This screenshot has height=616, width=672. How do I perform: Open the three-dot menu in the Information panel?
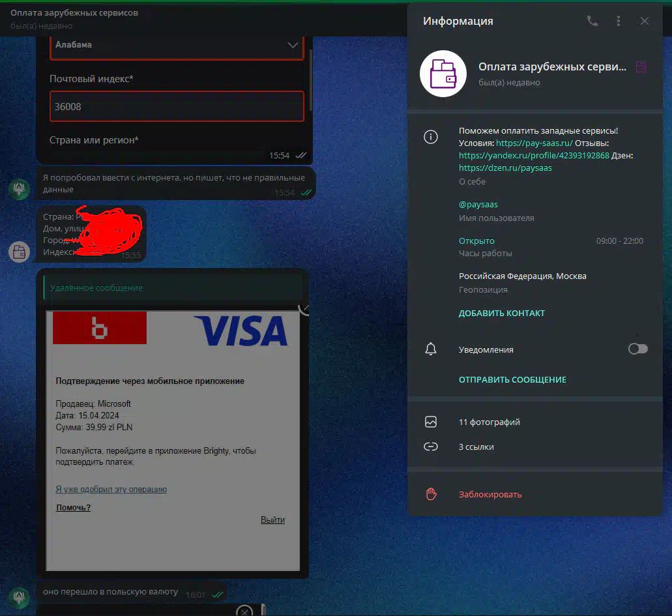click(x=618, y=21)
